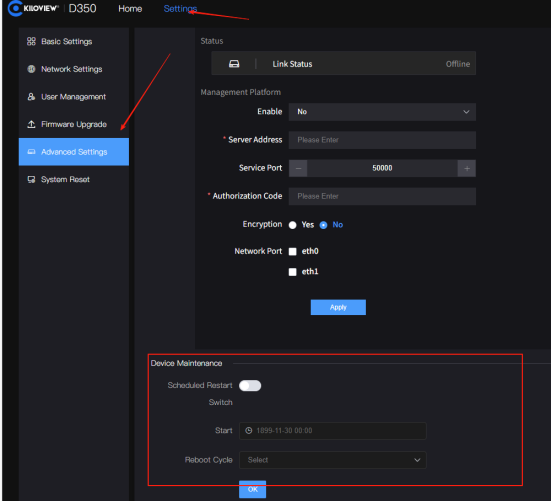Click the Server Address input field
552x501 pixels.
(x=382, y=140)
